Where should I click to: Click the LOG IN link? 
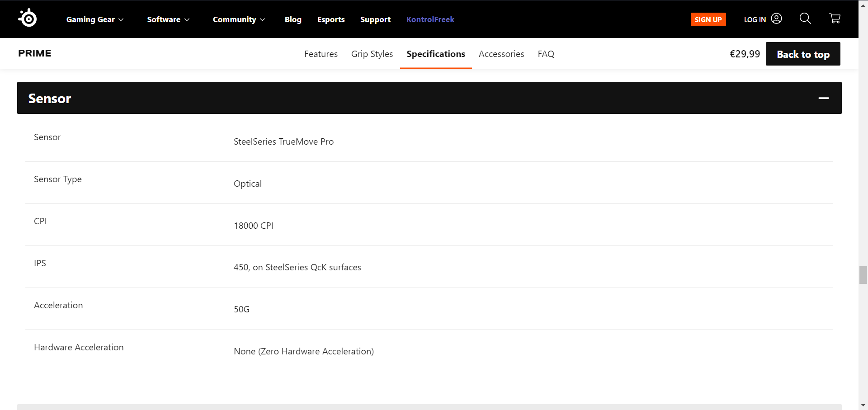[x=755, y=19]
